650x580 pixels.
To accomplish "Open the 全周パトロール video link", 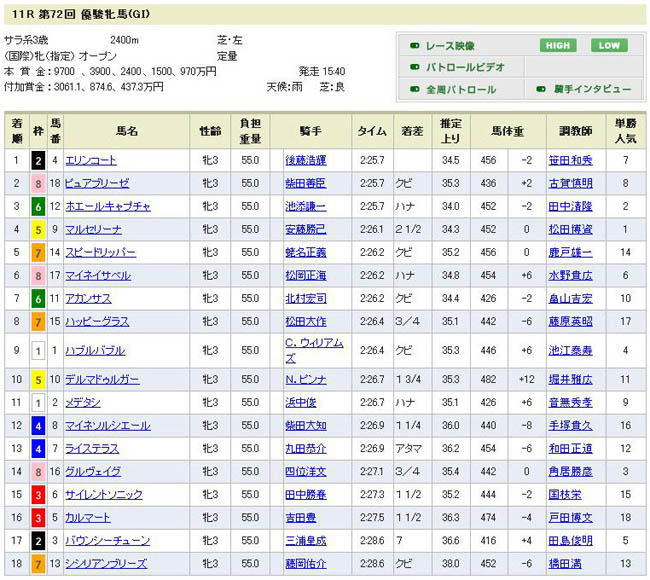I will click(460, 89).
